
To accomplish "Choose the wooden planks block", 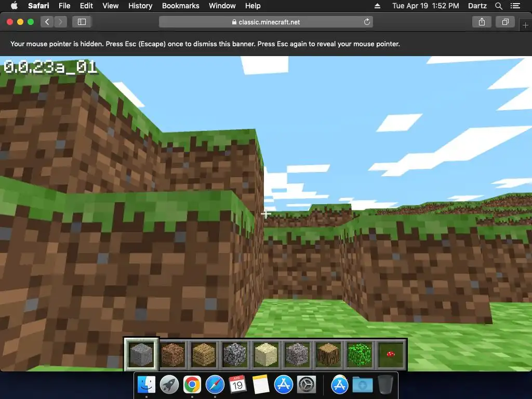I will tap(204, 354).
